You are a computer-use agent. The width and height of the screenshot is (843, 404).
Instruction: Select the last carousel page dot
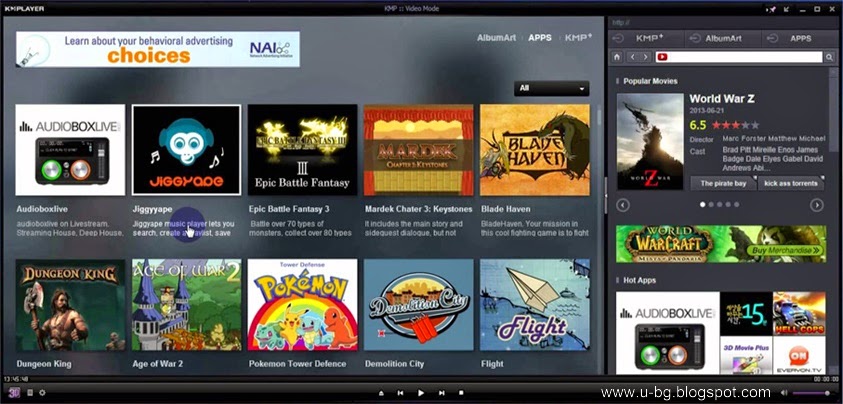point(737,204)
